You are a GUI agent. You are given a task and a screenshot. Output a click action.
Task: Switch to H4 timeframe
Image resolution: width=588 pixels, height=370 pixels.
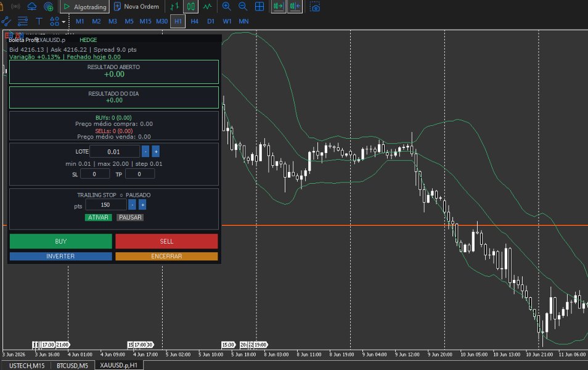pos(194,22)
